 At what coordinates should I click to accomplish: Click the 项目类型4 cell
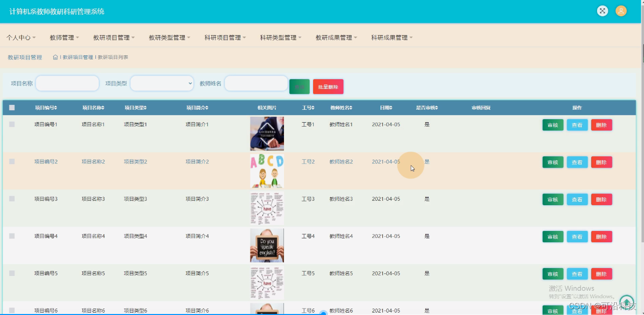[x=135, y=236]
